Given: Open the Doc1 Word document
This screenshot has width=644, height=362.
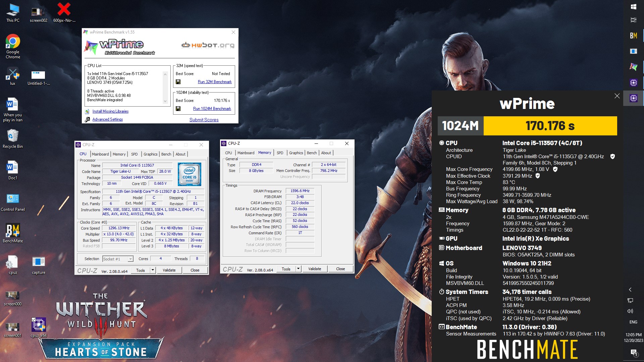Looking at the screenshot, I should point(13,170).
